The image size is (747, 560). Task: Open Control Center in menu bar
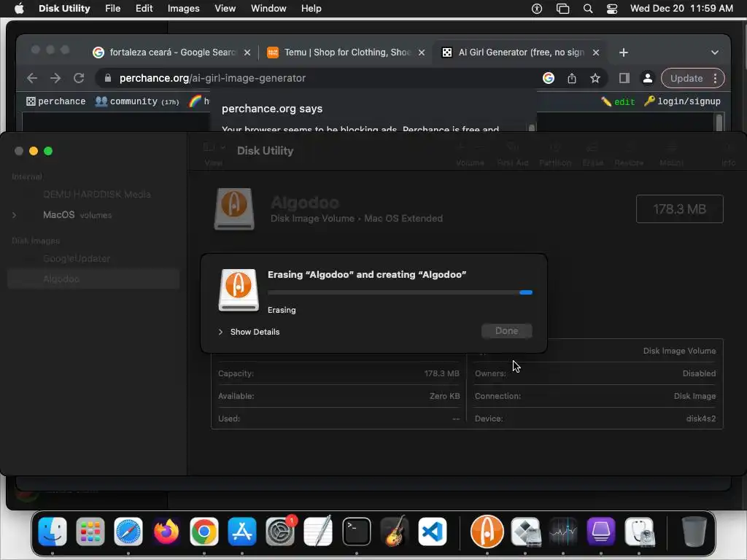point(612,9)
